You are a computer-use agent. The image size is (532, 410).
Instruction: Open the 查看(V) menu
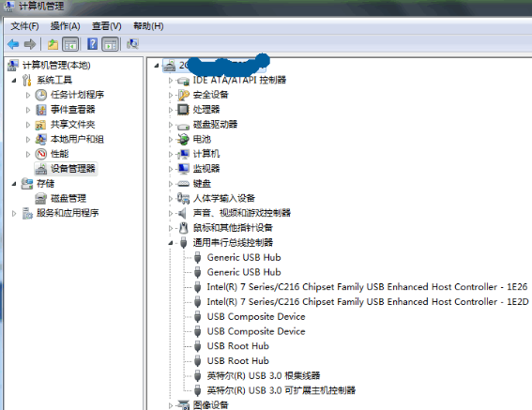pos(107,26)
